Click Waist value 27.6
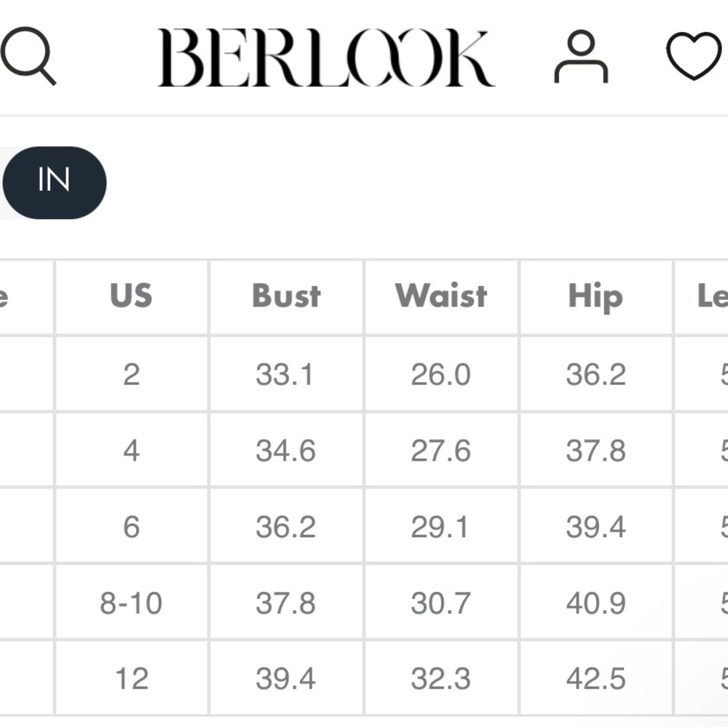728x728 pixels. 441,451
